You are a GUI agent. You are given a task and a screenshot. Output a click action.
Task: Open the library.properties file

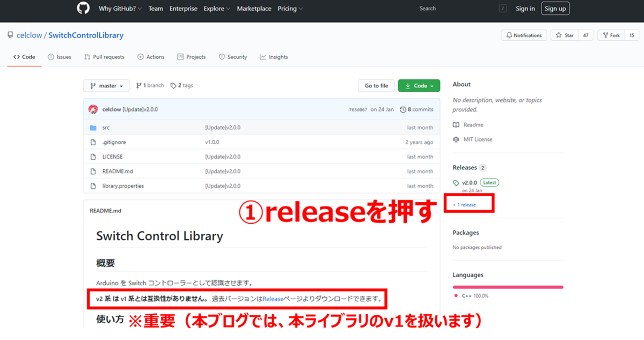(123, 186)
